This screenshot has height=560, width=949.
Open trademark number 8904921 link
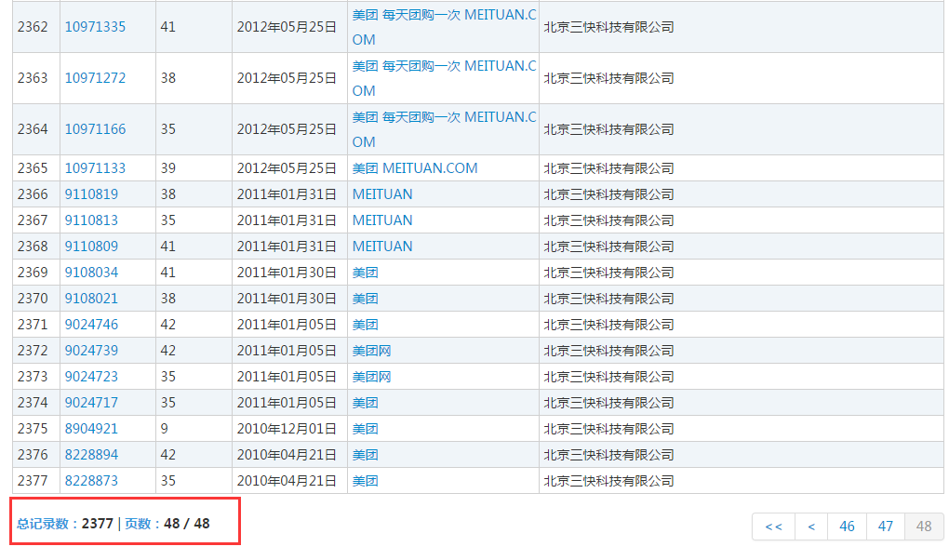click(x=91, y=429)
